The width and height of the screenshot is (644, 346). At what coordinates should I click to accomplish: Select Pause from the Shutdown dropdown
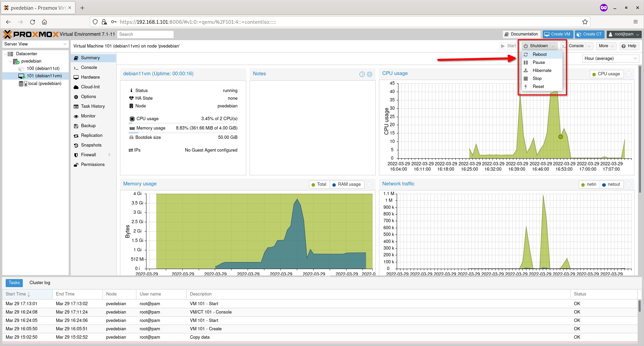point(542,62)
